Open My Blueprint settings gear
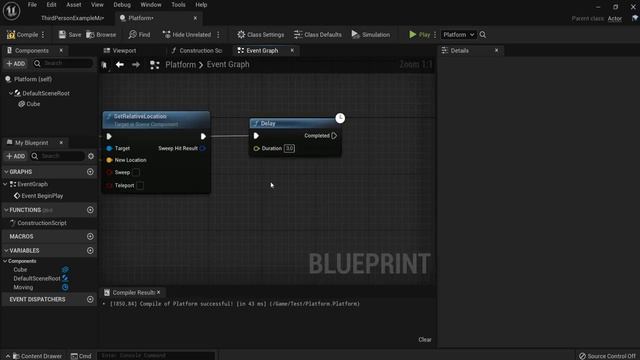The image size is (640, 360). [91, 156]
